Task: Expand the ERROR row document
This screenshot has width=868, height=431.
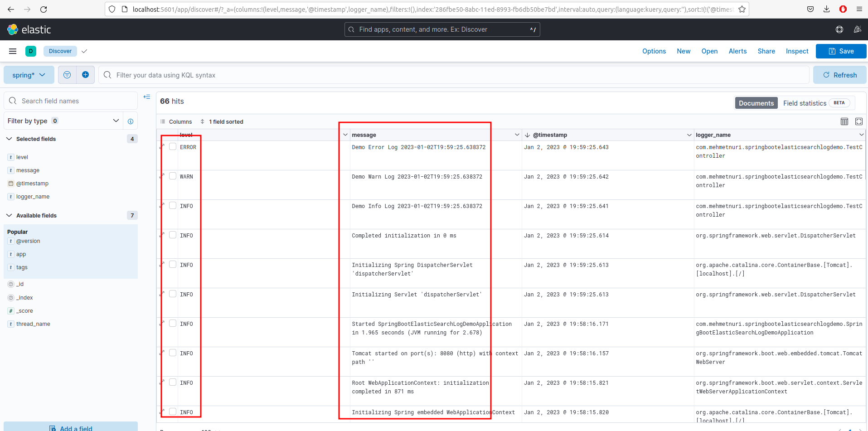Action: (162, 147)
